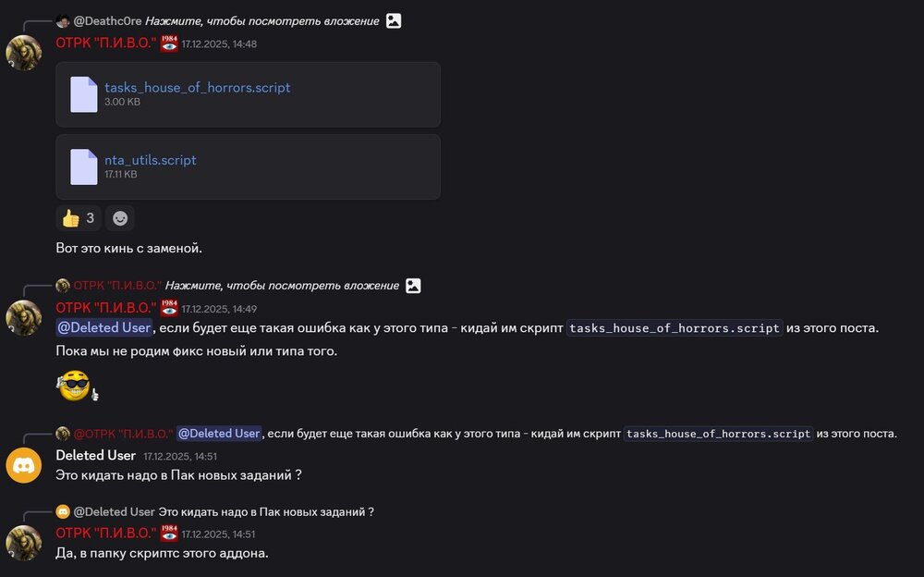Click the Deleted User username
The width and height of the screenshot is (924, 577).
(95, 456)
